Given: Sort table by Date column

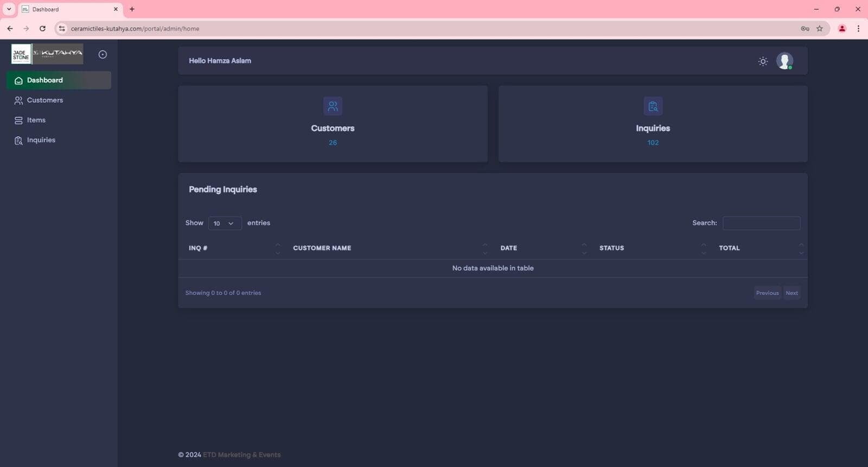Looking at the screenshot, I should (x=544, y=248).
